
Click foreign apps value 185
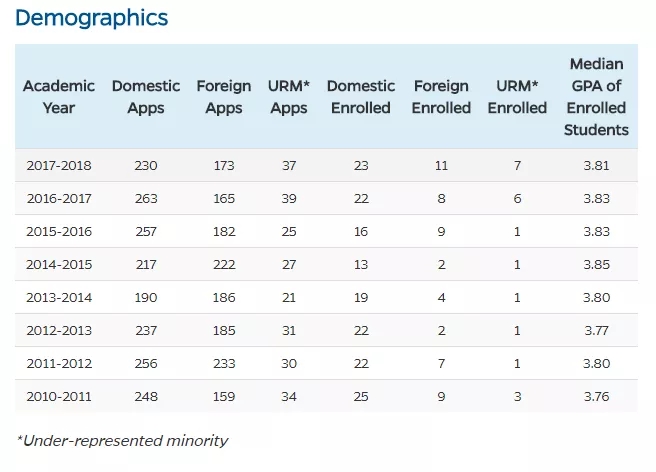[224, 331]
